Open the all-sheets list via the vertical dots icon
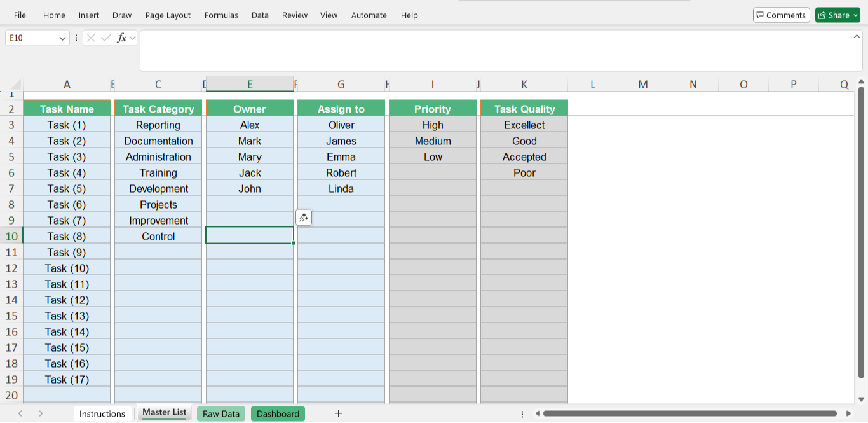Viewport: 868px width, 423px height. click(522, 413)
